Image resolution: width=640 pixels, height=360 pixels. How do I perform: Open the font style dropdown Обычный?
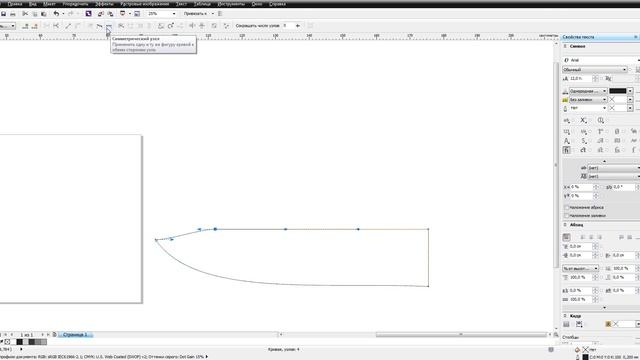(594, 70)
